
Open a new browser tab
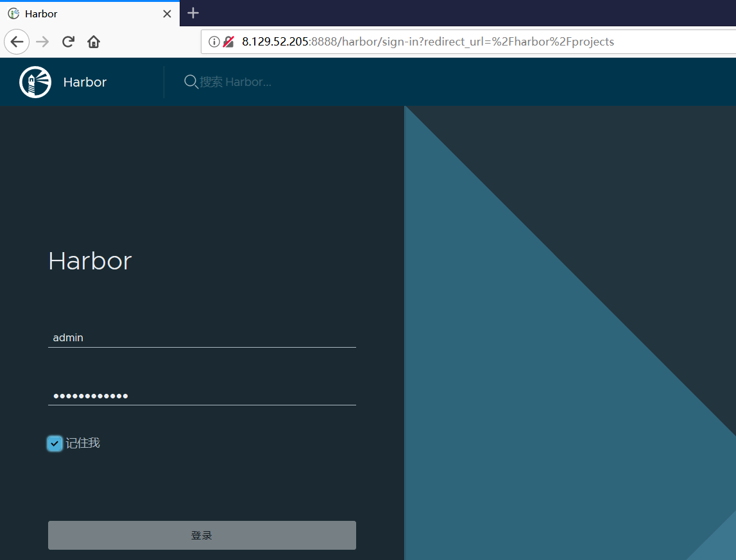(193, 13)
